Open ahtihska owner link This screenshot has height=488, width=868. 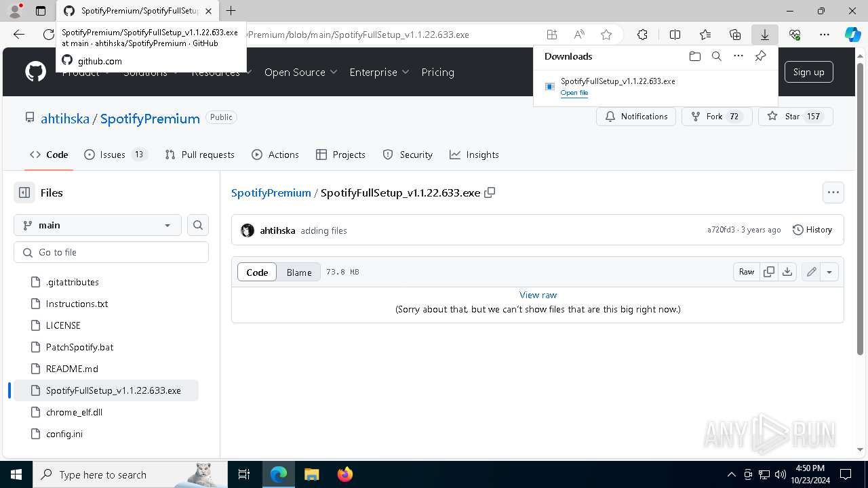(x=65, y=119)
